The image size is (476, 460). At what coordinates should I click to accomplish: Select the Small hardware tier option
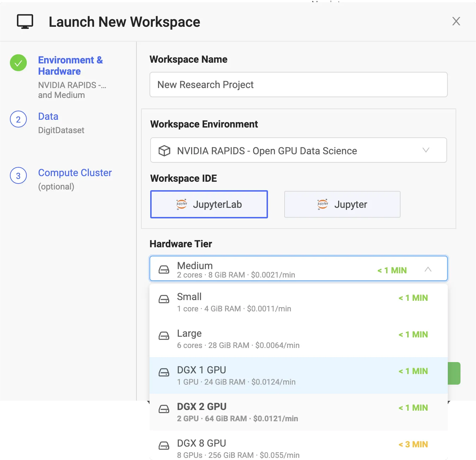299,302
